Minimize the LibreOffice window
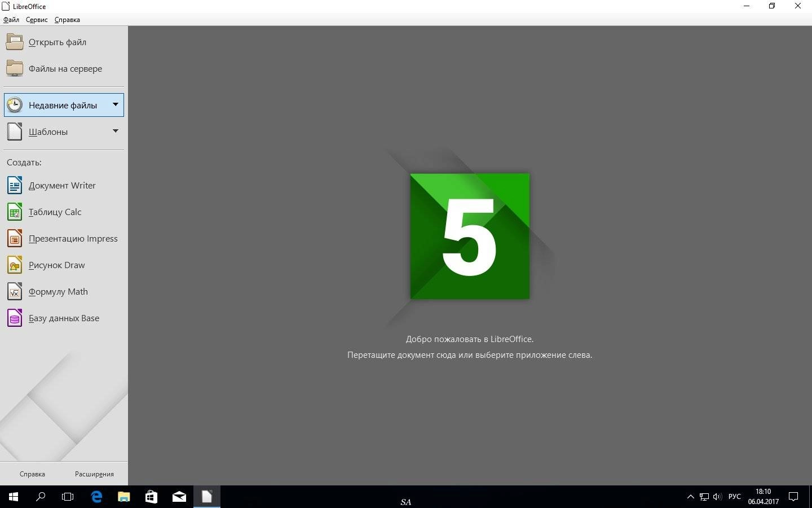The height and width of the screenshot is (508, 812). 747,6
